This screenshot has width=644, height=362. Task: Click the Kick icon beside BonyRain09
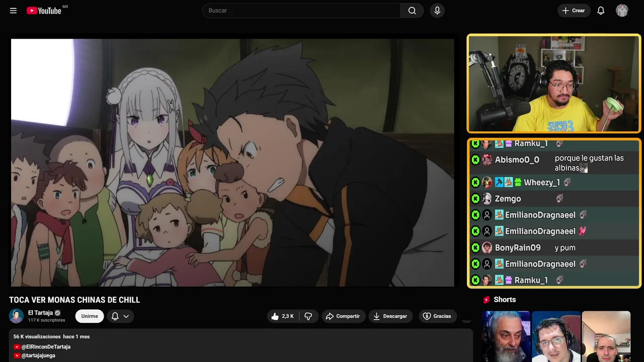pyautogui.click(x=475, y=248)
